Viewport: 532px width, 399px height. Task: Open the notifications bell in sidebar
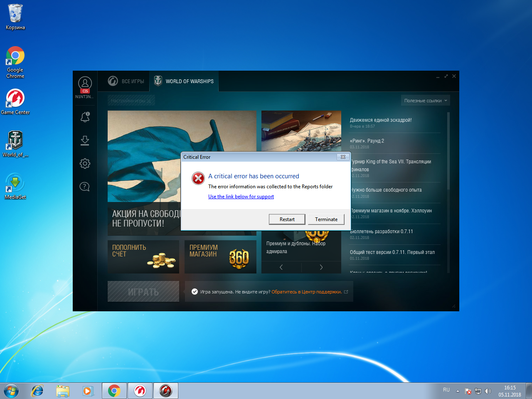[85, 117]
